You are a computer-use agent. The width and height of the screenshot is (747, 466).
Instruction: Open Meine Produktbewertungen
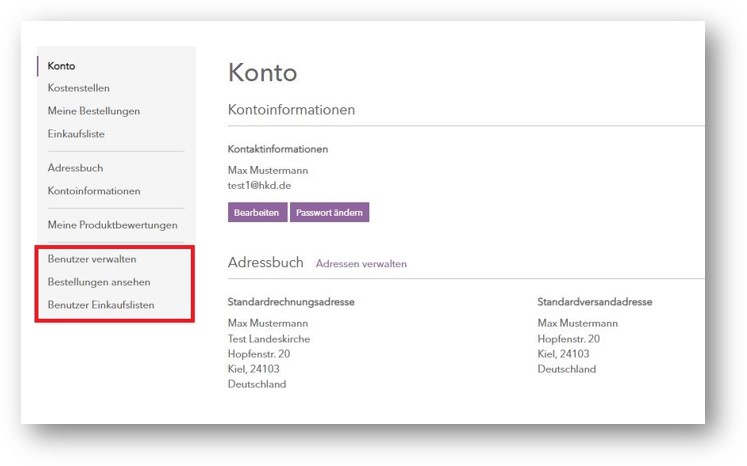112,225
